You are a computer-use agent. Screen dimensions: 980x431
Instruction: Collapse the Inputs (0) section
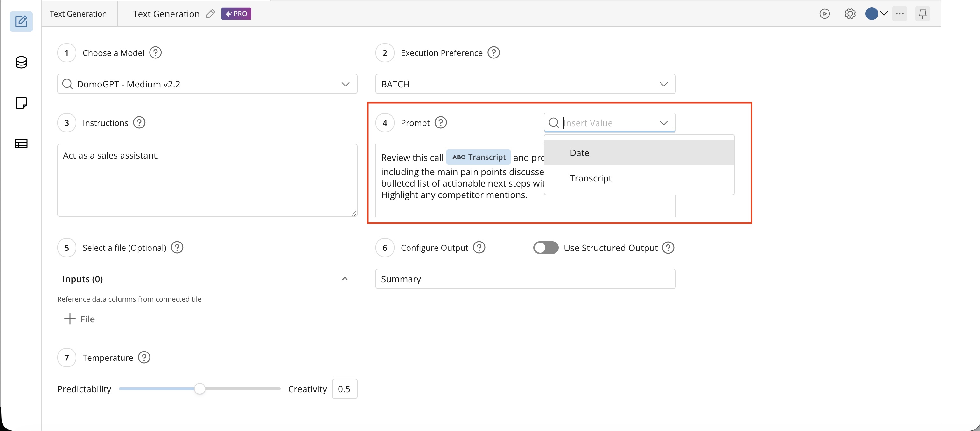345,279
